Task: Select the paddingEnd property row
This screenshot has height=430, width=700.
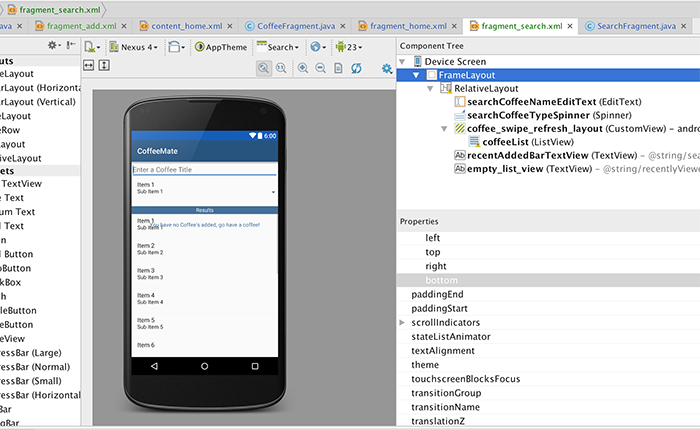Action: pyautogui.click(x=548, y=294)
